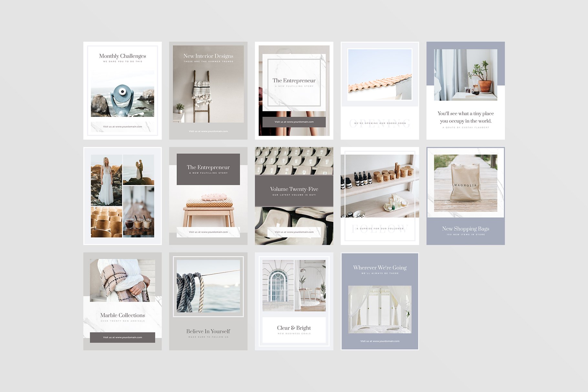The image size is (588, 392).
Task: Click the dark domain link bar on Marble Collections
Action: [x=122, y=337]
